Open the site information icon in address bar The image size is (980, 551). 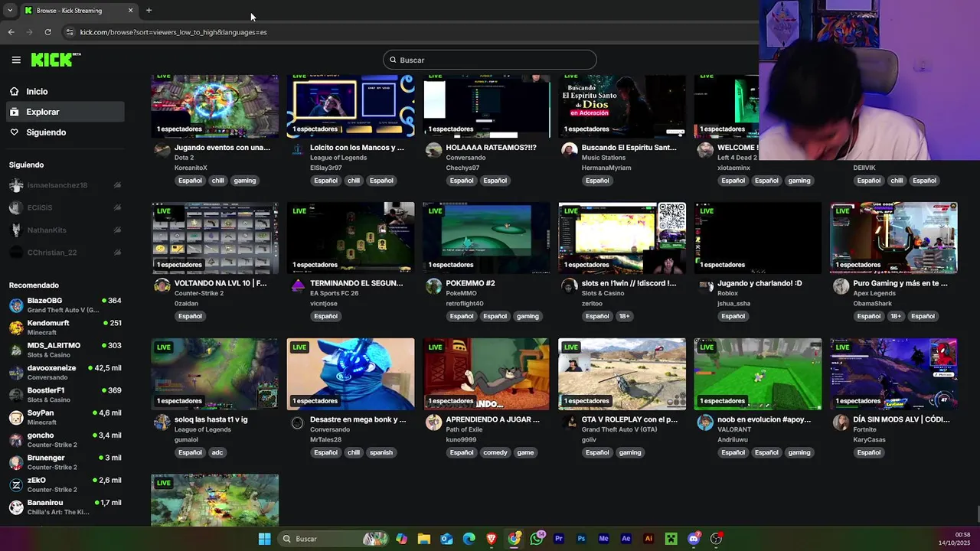pos(69,32)
